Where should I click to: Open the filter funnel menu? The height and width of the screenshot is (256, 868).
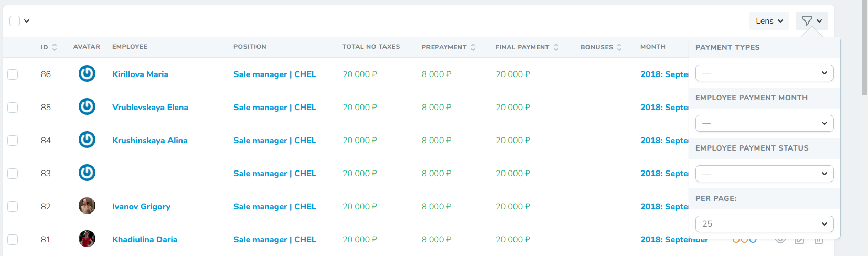point(811,21)
